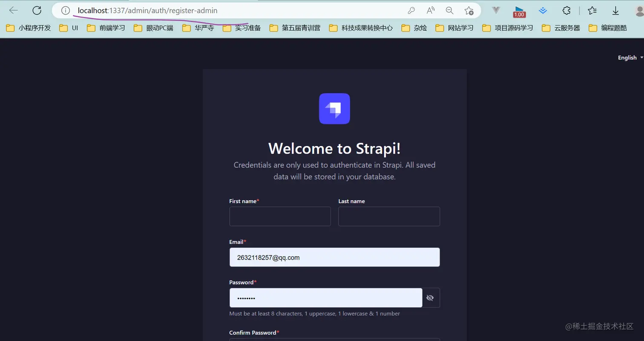Open the English language dropdown
Screen dimensions: 644x341
click(x=630, y=57)
